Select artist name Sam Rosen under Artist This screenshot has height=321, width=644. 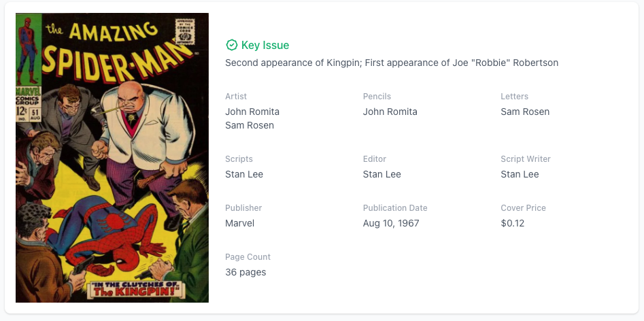coord(250,125)
